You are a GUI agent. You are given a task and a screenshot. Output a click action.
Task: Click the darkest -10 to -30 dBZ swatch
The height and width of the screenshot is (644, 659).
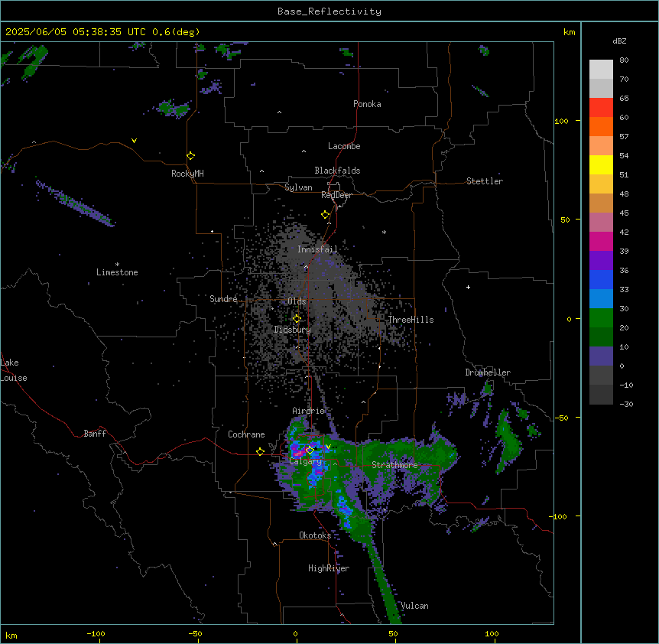click(601, 395)
